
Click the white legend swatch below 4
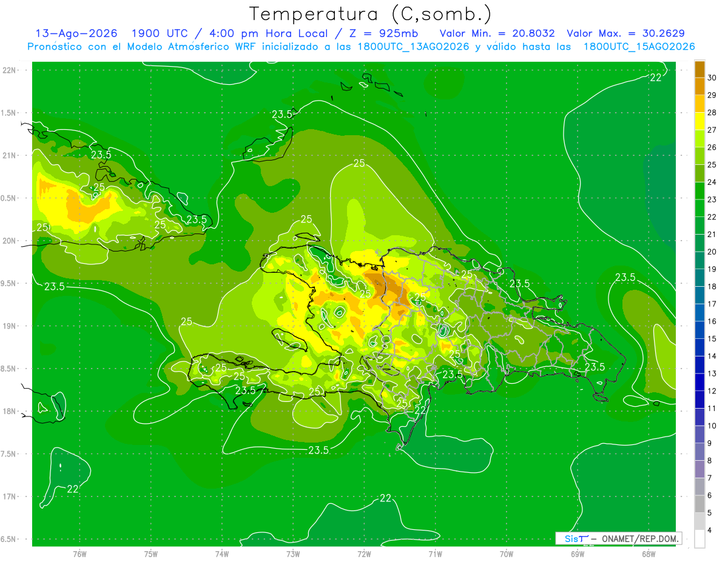(x=699, y=539)
